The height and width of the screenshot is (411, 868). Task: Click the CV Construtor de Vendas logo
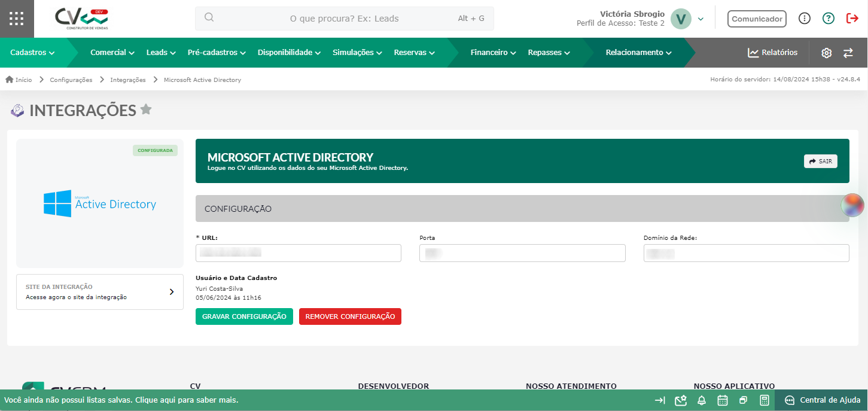click(81, 19)
